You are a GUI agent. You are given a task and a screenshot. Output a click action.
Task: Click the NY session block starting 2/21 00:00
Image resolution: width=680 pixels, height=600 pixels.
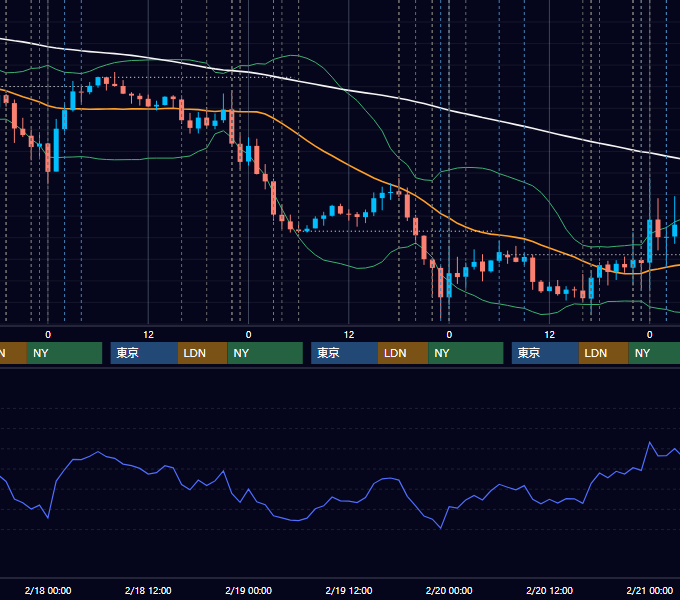coord(654,353)
